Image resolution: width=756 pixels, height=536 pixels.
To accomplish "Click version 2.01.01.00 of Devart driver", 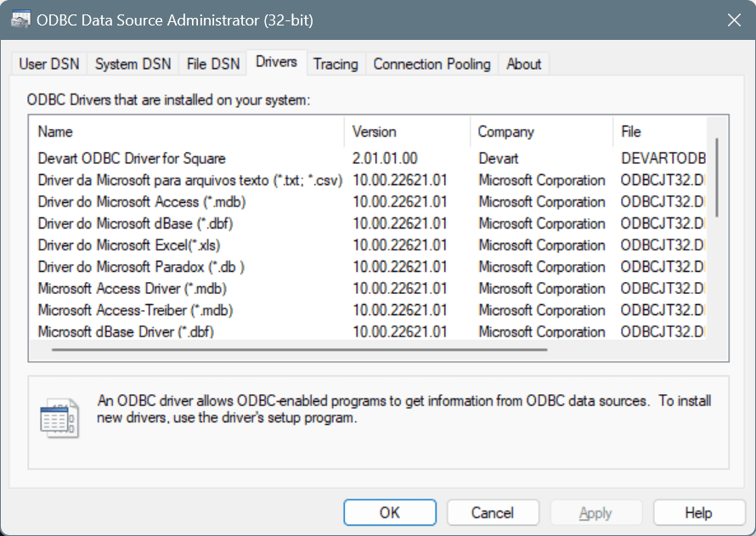I will click(385, 159).
